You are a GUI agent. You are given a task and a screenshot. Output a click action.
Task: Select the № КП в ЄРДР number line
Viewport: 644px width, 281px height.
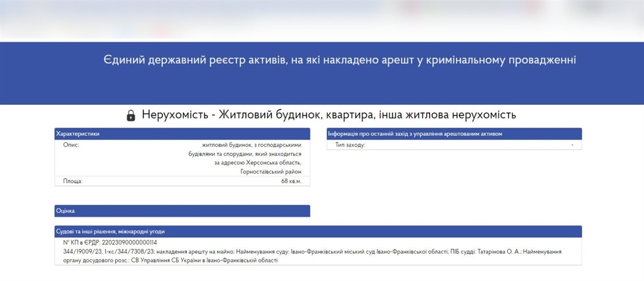[110, 243]
